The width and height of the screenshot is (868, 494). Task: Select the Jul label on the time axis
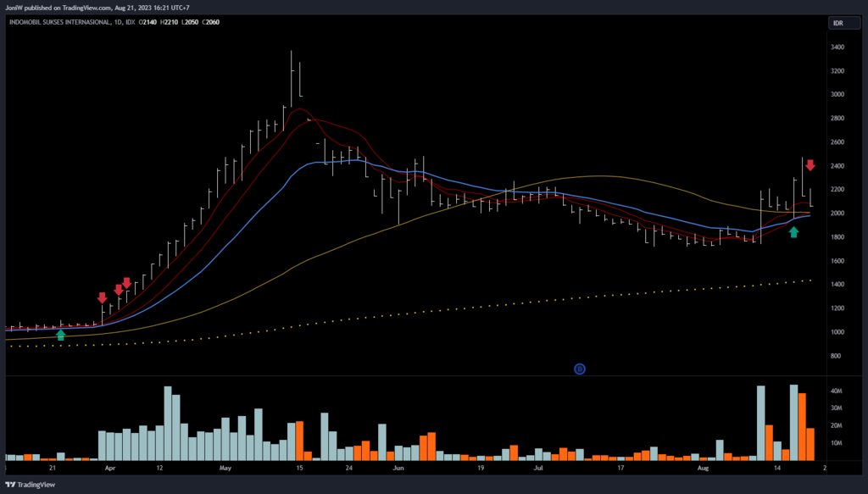tap(537, 467)
